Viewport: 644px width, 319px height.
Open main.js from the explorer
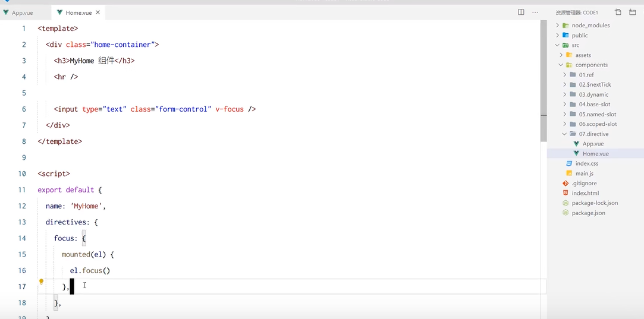click(x=584, y=173)
